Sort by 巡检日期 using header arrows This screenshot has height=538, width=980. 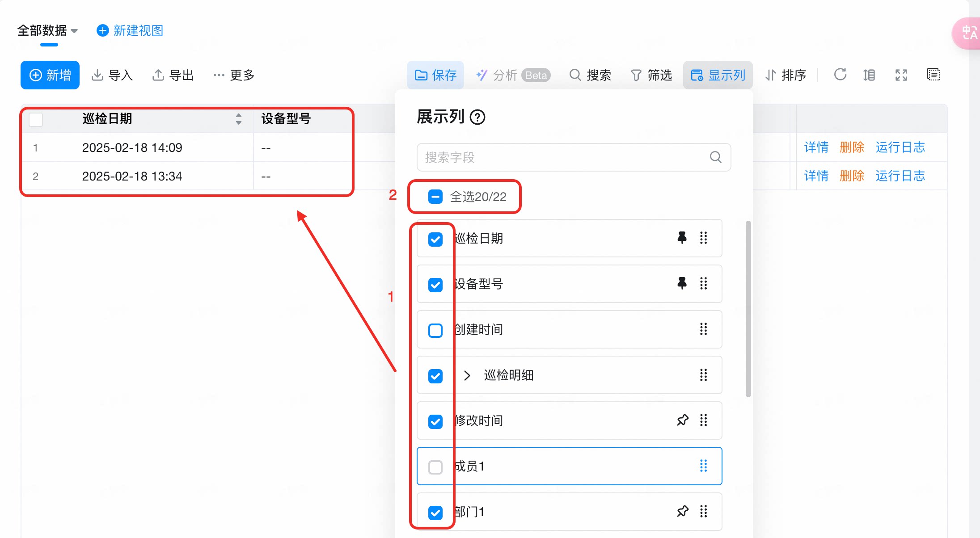point(239,119)
